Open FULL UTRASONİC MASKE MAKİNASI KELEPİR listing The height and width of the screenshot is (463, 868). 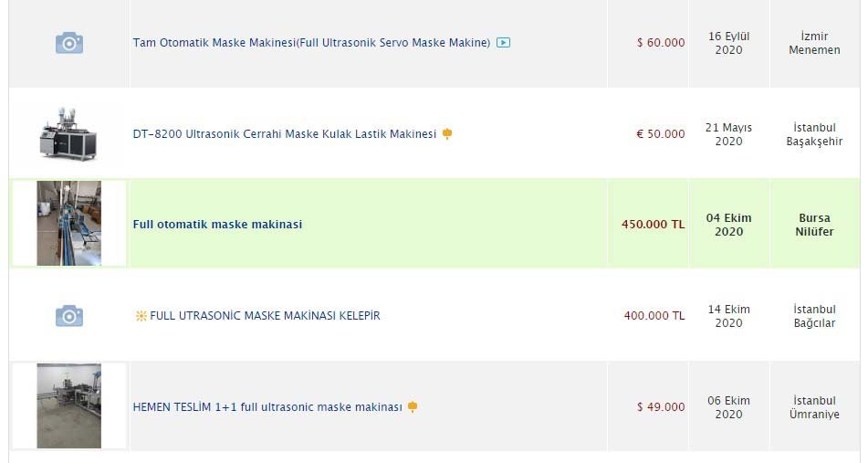[x=265, y=316]
